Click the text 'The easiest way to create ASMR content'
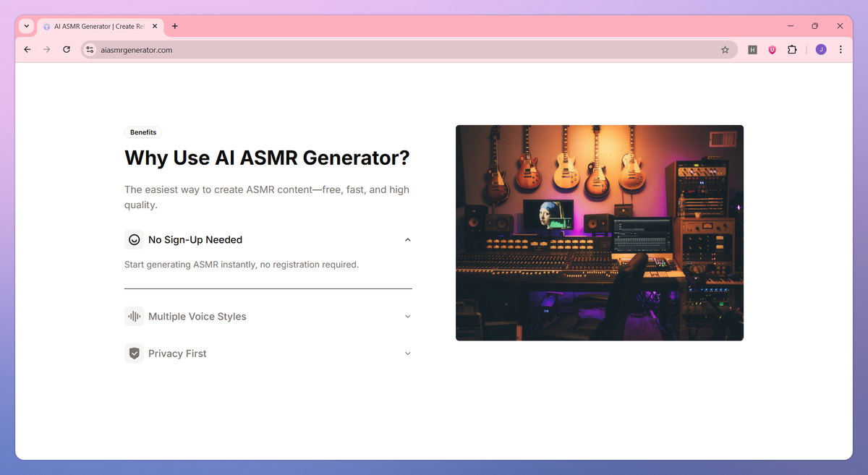 point(219,189)
